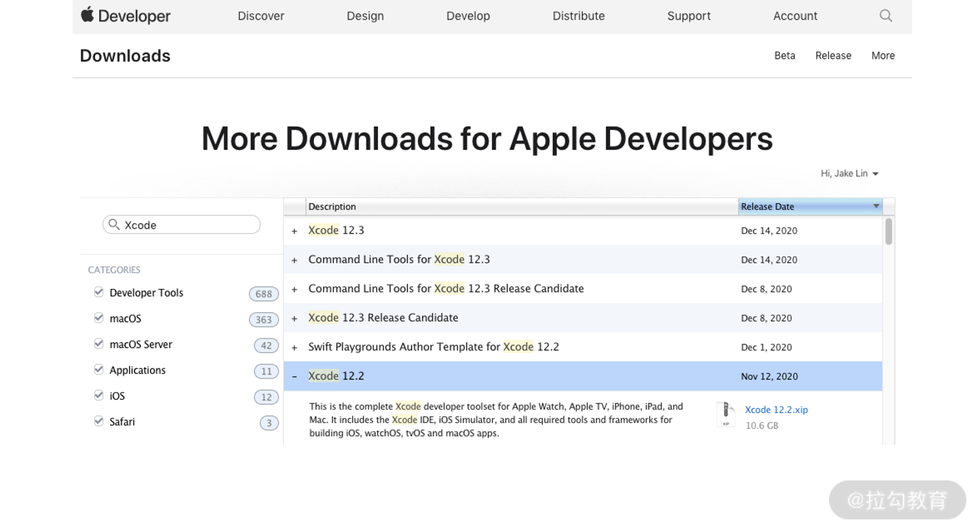The width and height of the screenshot is (980, 532).
Task: Download the Xcode 12.2.xip link
Action: tap(776, 410)
